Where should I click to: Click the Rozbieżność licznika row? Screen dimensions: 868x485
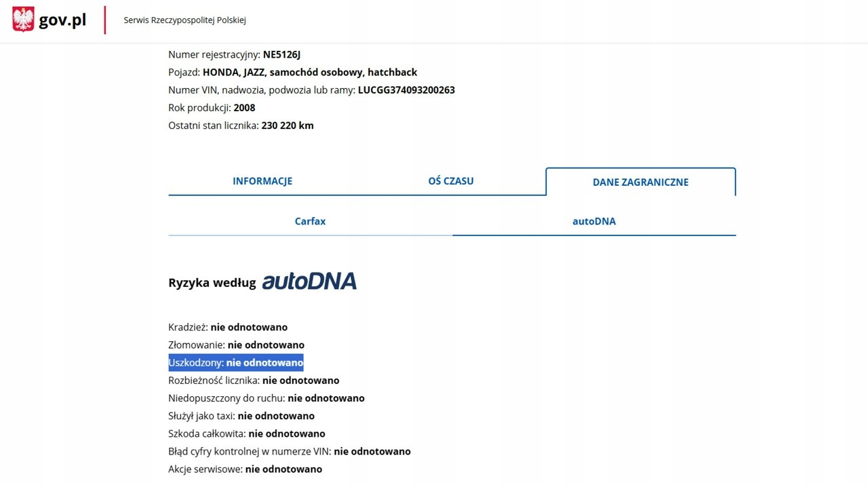coord(254,381)
